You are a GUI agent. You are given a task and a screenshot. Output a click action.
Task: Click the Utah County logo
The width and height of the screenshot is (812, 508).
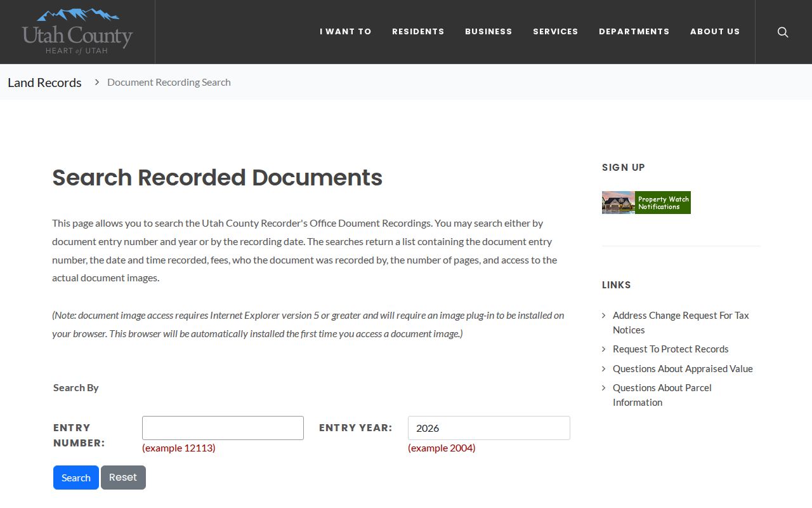pyautogui.click(x=77, y=31)
